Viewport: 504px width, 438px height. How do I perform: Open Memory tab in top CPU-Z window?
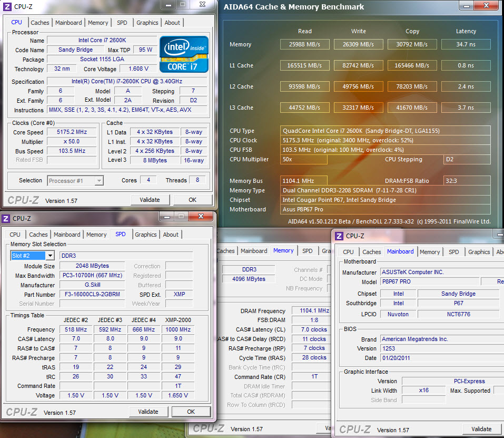pos(98,23)
